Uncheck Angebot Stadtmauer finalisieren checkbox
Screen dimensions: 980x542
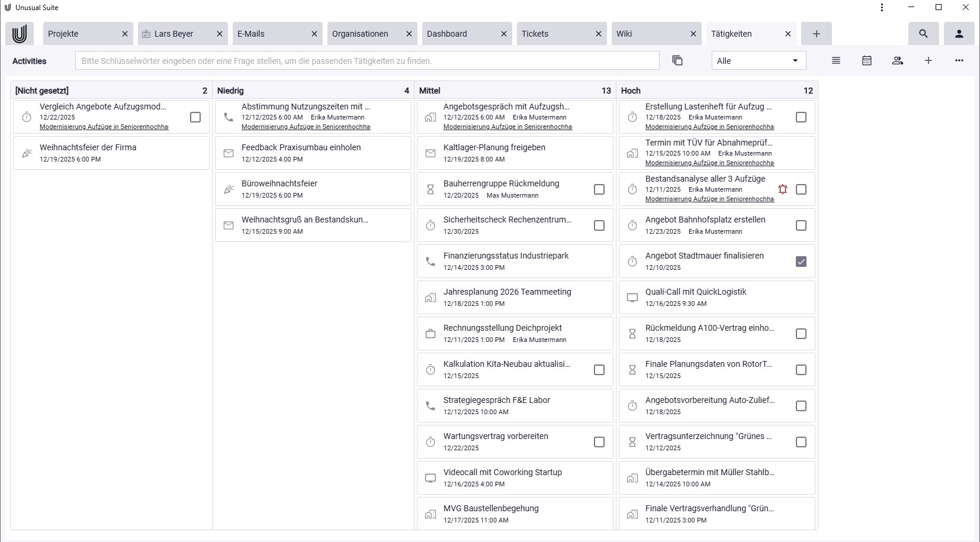pyautogui.click(x=801, y=262)
